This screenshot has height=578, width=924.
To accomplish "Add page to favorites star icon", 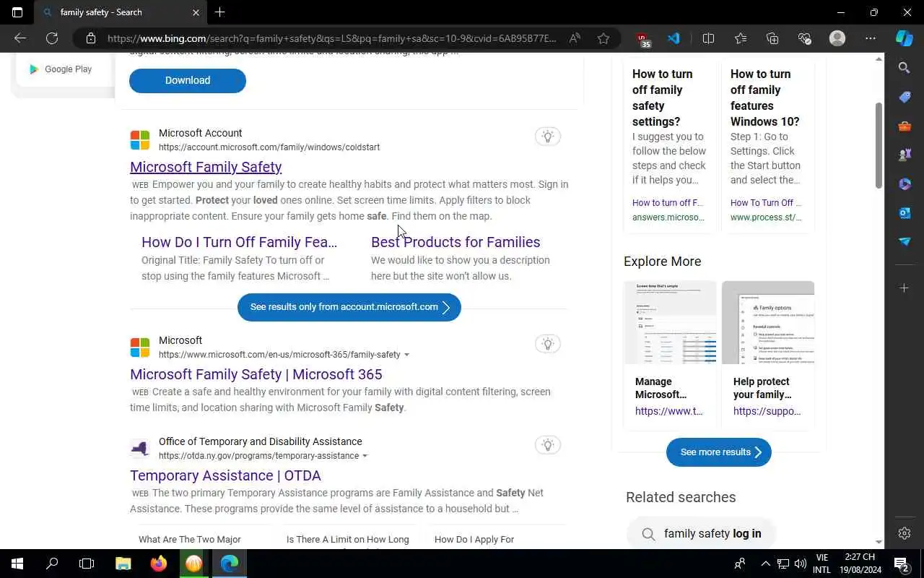I will coord(603,38).
